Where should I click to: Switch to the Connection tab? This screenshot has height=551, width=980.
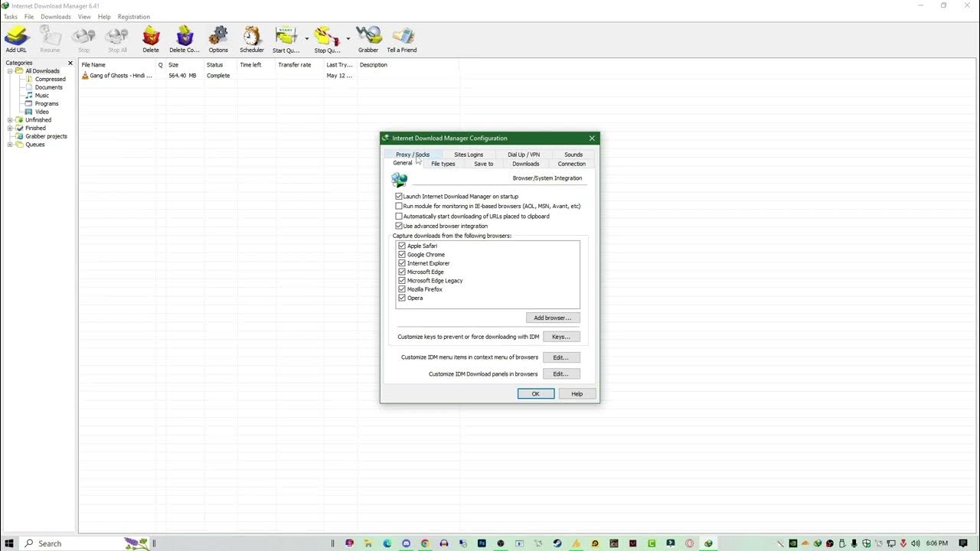[x=571, y=164]
